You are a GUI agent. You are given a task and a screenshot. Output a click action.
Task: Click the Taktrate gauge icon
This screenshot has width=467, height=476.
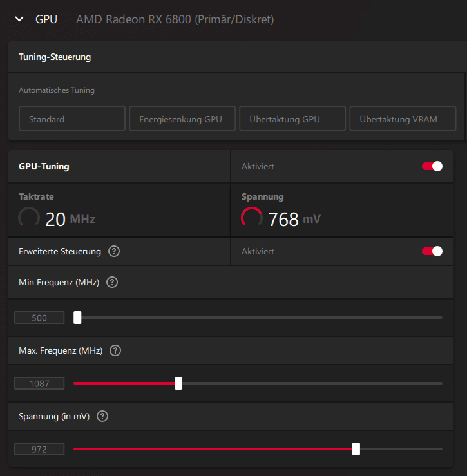point(29,218)
